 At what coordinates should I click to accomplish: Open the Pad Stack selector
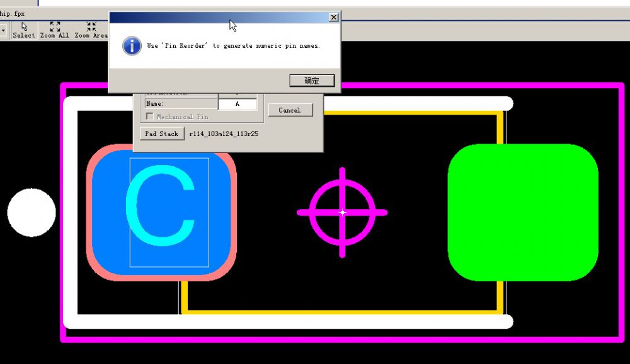(161, 134)
